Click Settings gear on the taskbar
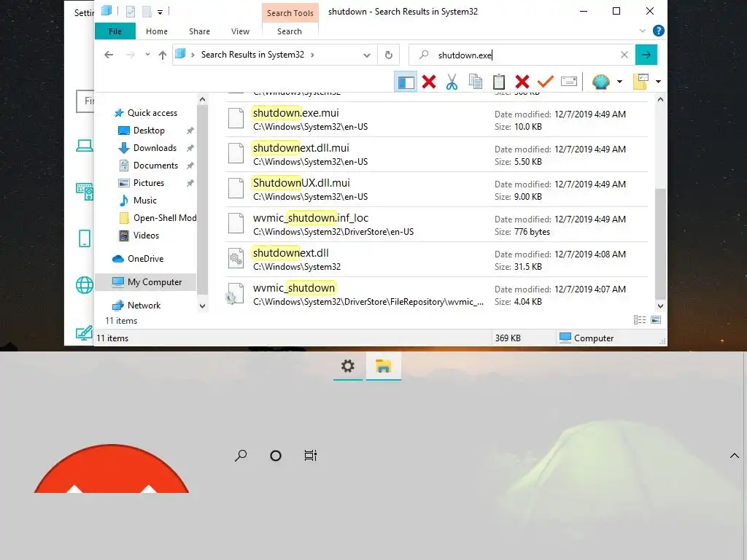The height and width of the screenshot is (560, 747). [x=348, y=366]
